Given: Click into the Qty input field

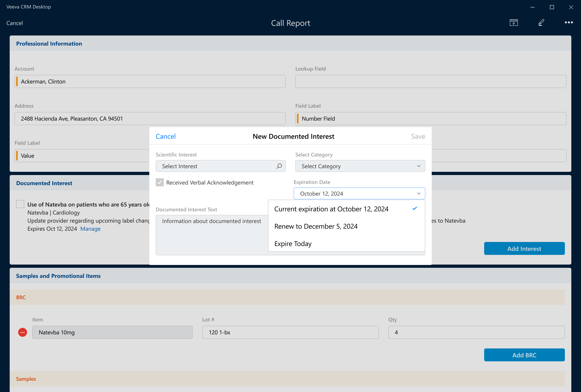Looking at the screenshot, I should click(x=476, y=332).
